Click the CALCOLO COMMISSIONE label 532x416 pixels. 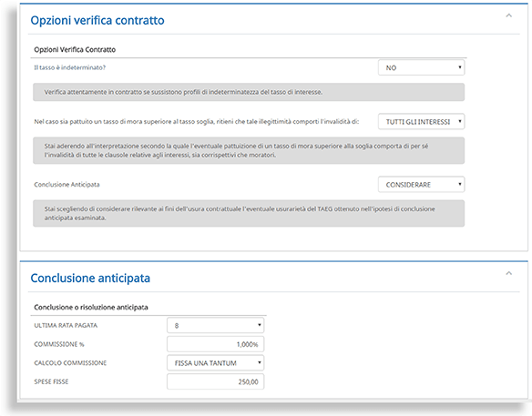coord(70,363)
